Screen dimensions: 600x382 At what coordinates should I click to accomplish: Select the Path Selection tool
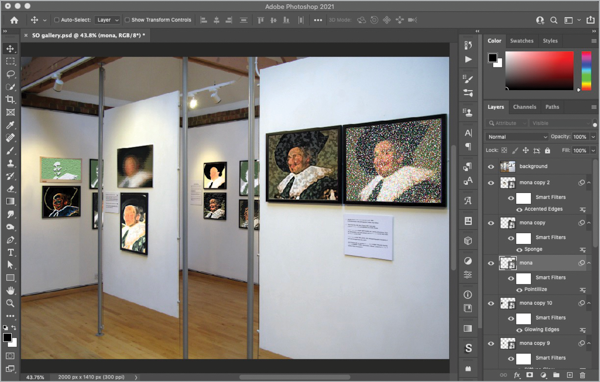click(10, 265)
